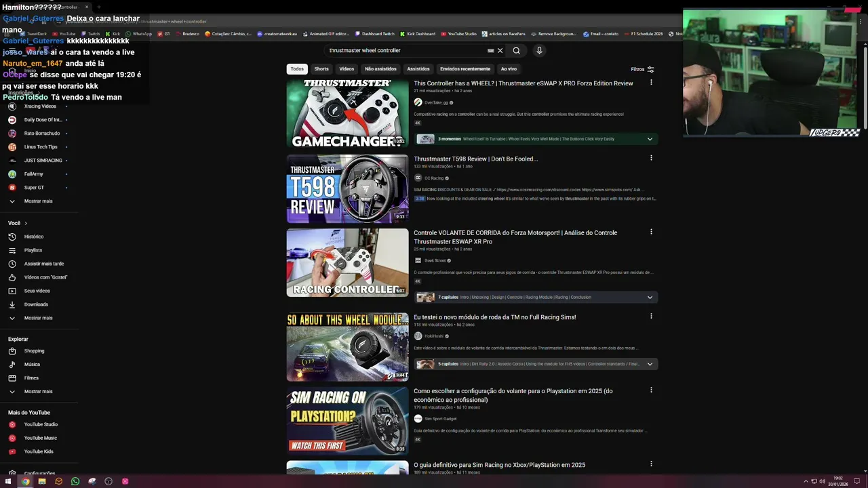Select the Vídeos filter chip

click(347, 68)
